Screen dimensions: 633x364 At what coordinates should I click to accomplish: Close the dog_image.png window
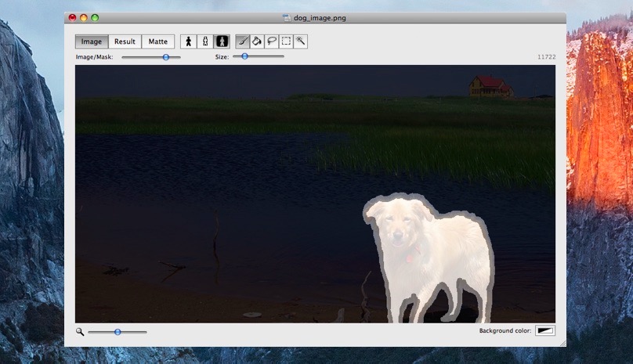click(x=72, y=18)
